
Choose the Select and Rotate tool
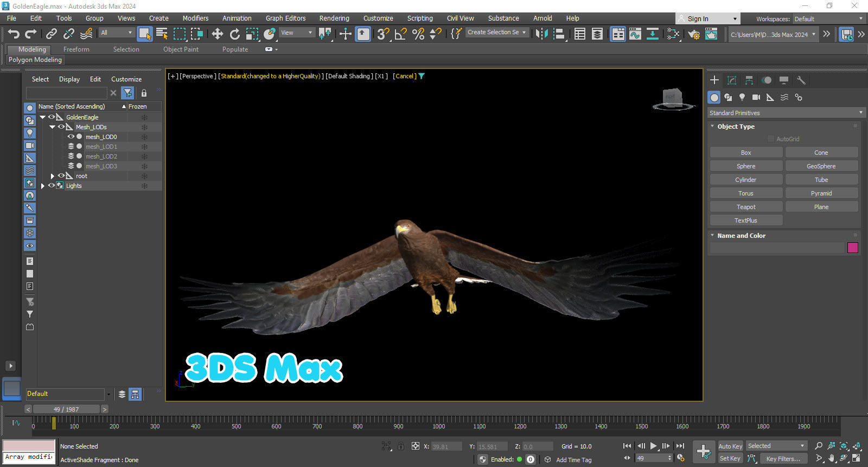point(234,34)
